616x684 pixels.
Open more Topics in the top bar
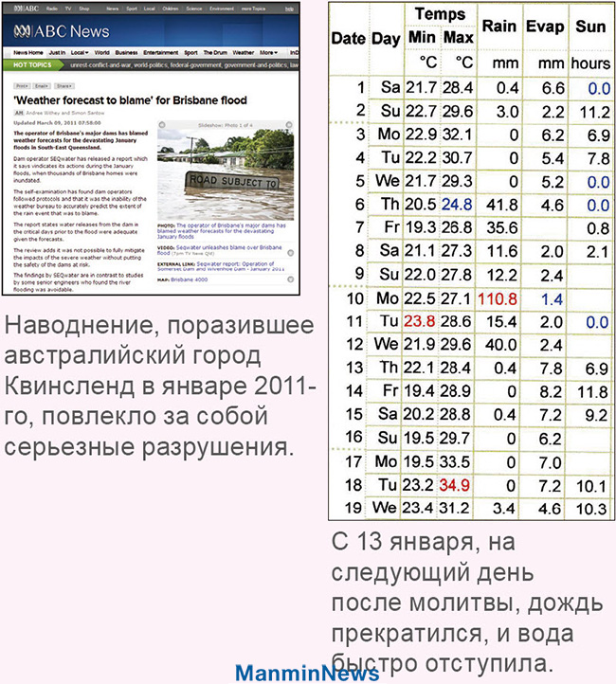click(x=253, y=9)
